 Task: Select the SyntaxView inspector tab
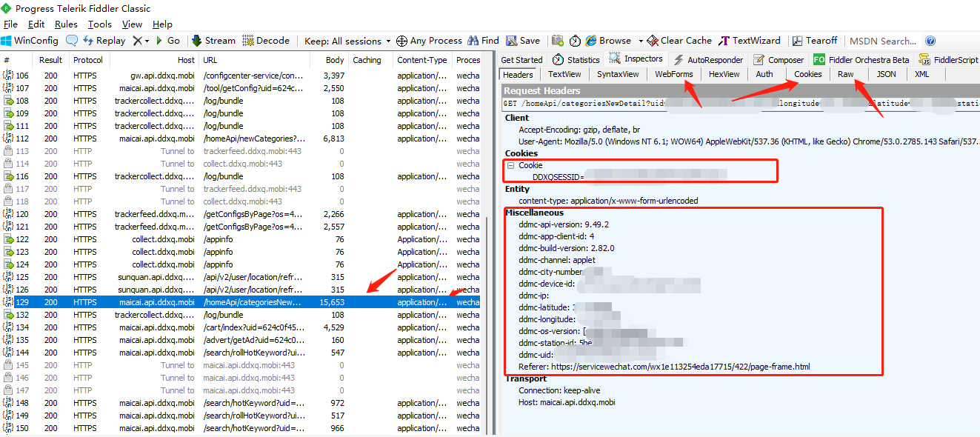click(618, 74)
